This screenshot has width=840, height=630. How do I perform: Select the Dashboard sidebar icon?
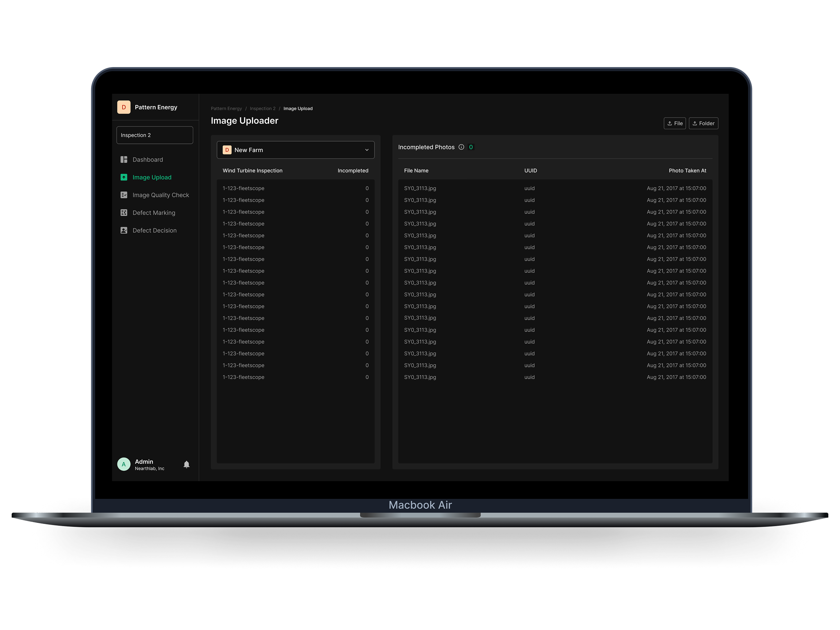point(124,159)
